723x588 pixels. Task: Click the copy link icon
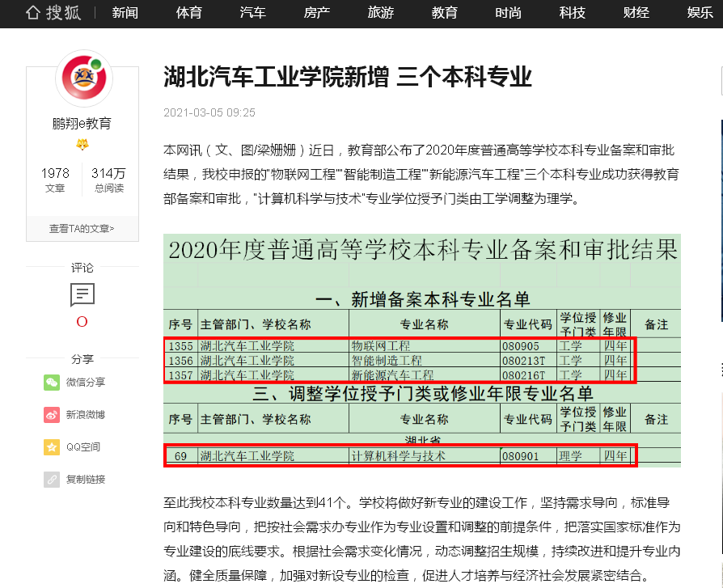tap(52, 479)
